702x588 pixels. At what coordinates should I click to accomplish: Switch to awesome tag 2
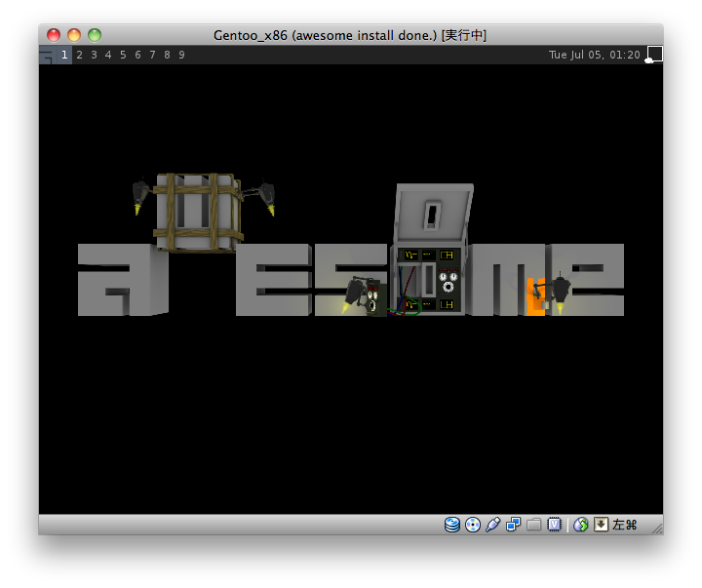tap(79, 55)
